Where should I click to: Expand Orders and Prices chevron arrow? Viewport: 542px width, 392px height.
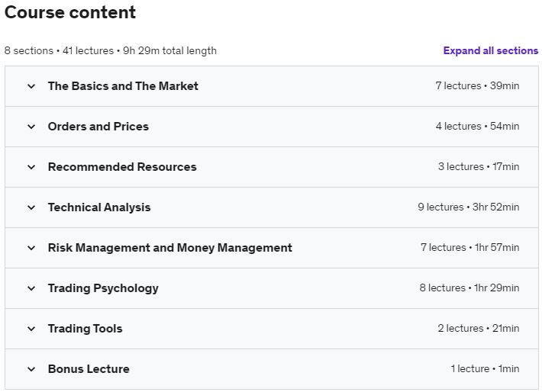click(x=31, y=127)
